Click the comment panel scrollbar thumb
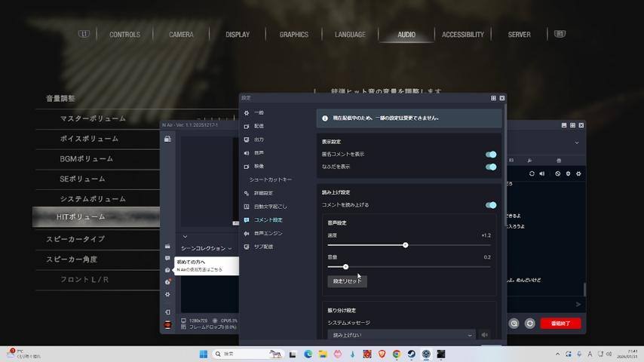The height and width of the screenshot is (362, 644). point(584,290)
